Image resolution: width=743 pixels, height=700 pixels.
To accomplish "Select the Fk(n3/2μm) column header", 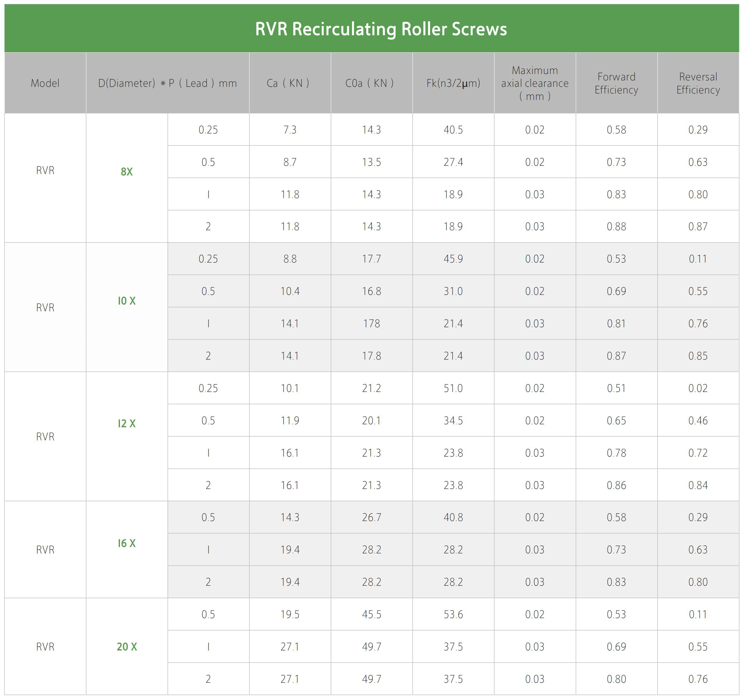I will (x=453, y=83).
